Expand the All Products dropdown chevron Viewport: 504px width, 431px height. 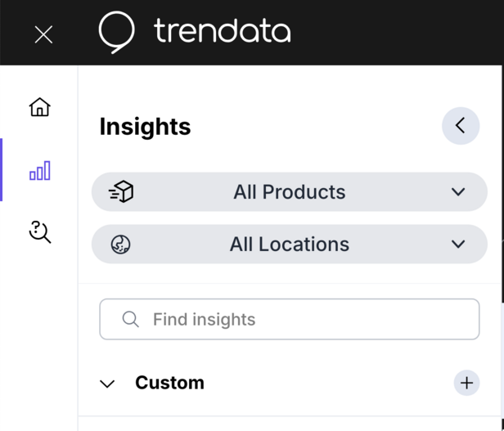(458, 192)
